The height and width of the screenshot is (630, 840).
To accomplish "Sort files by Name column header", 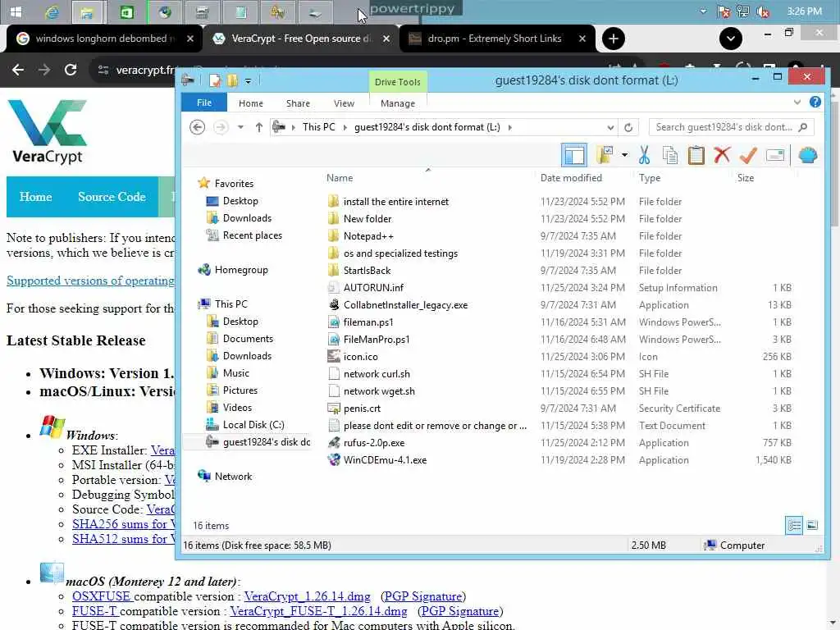I will (340, 178).
